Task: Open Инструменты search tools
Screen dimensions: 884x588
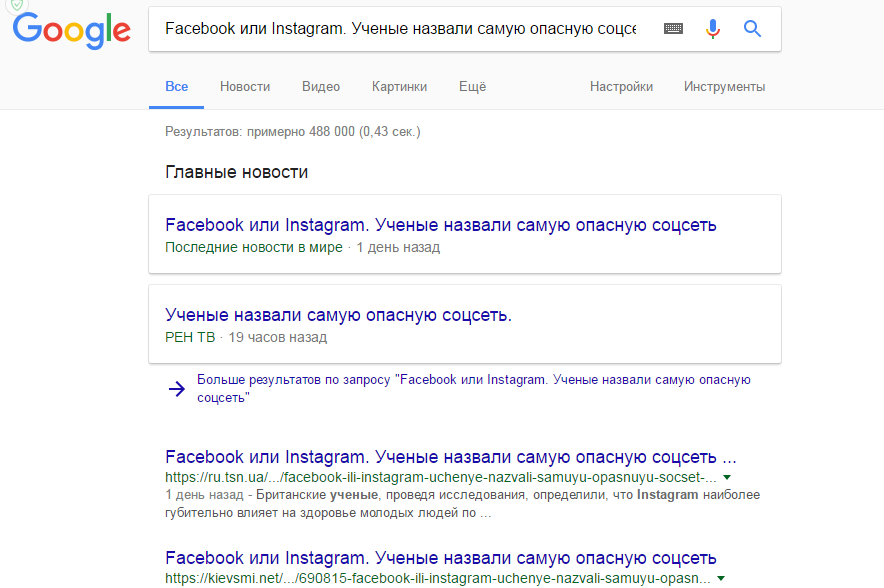Action: 724,87
